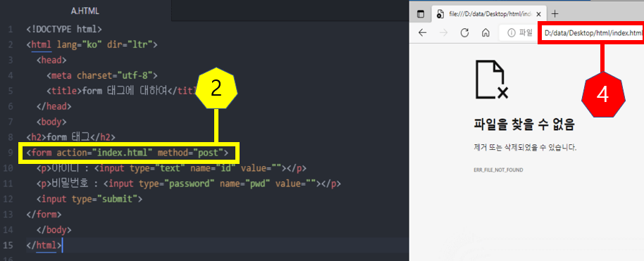The height and width of the screenshot is (261, 644).
Task: Open a new browser tab with plus
Action: 555,14
